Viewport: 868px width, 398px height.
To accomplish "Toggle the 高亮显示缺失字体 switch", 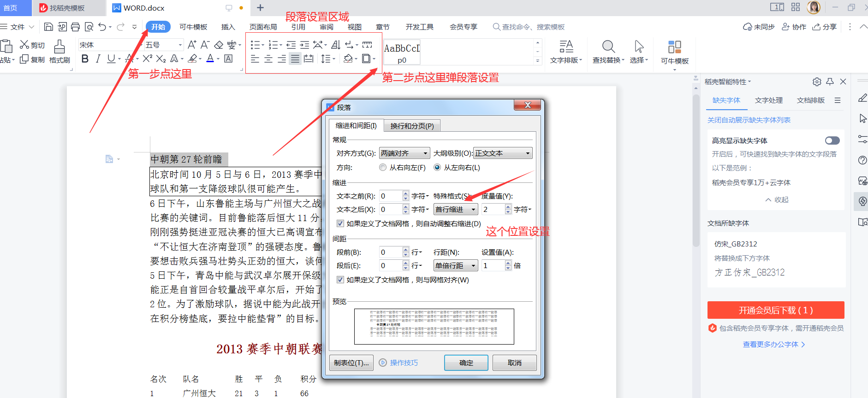I will (x=832, y=140).
